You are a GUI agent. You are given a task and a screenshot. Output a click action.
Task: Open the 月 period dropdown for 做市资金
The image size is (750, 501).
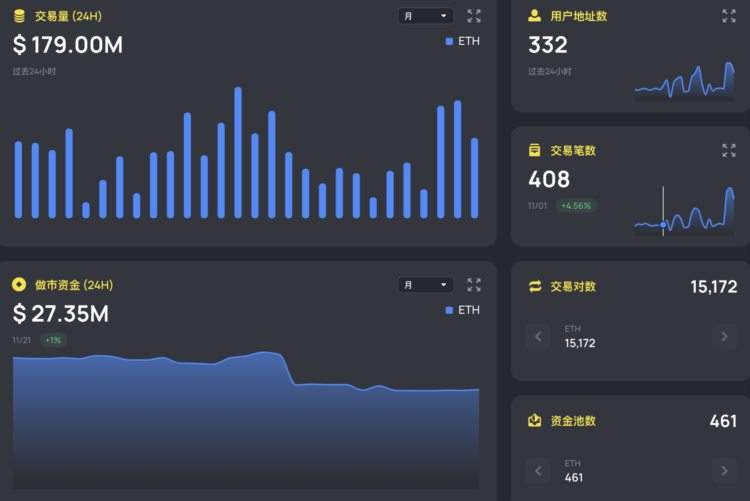click(x=425, y=285)
